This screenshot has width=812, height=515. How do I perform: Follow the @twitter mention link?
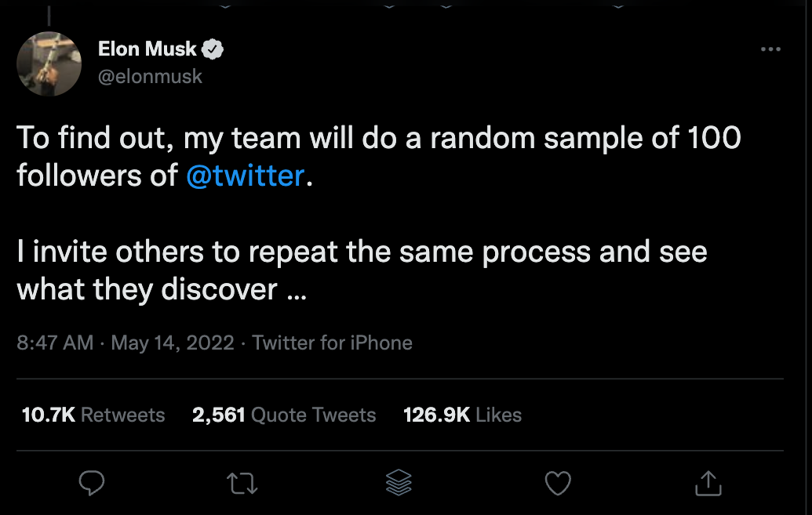[x=246, y=176]
